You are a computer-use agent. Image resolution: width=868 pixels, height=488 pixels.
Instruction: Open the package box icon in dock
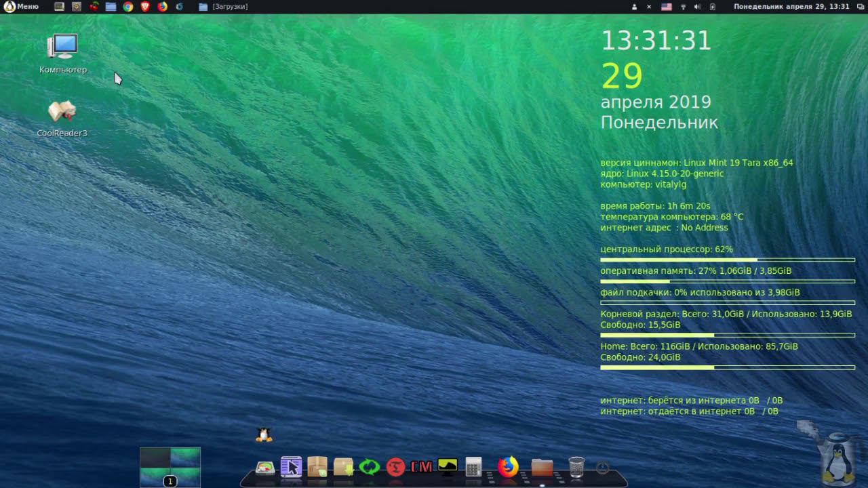[317, 467]
